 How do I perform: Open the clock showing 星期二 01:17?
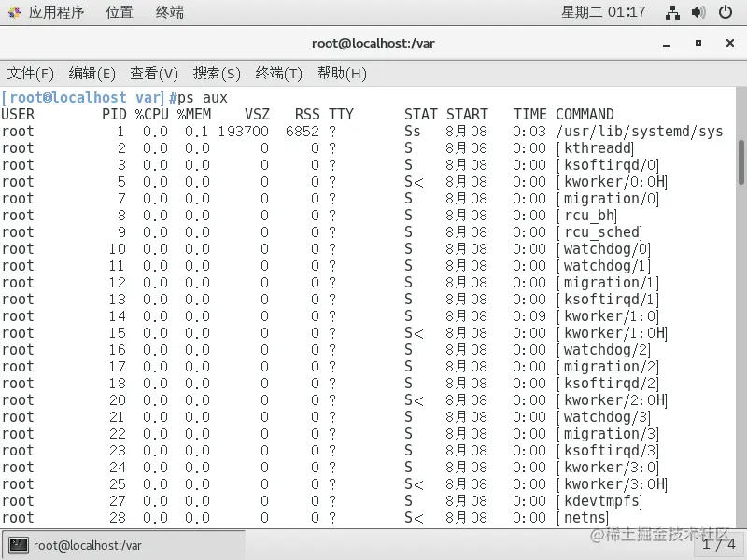(x=602, y=12)
